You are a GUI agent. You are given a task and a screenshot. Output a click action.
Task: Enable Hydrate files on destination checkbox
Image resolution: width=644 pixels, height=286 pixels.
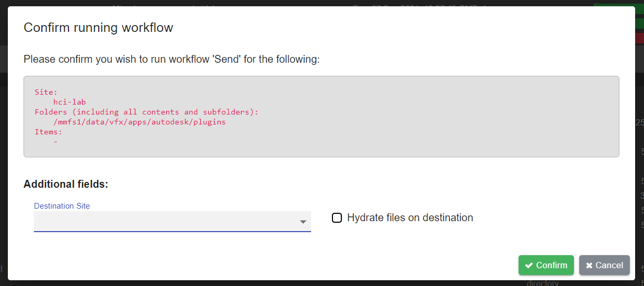337,218
